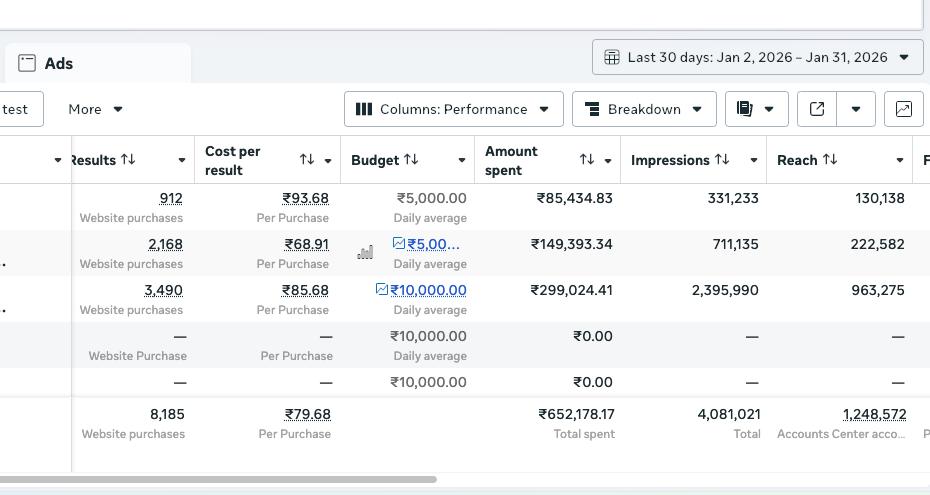Open the reports icon menu
The width and height of the screenshot is (930, 495).
755,109
